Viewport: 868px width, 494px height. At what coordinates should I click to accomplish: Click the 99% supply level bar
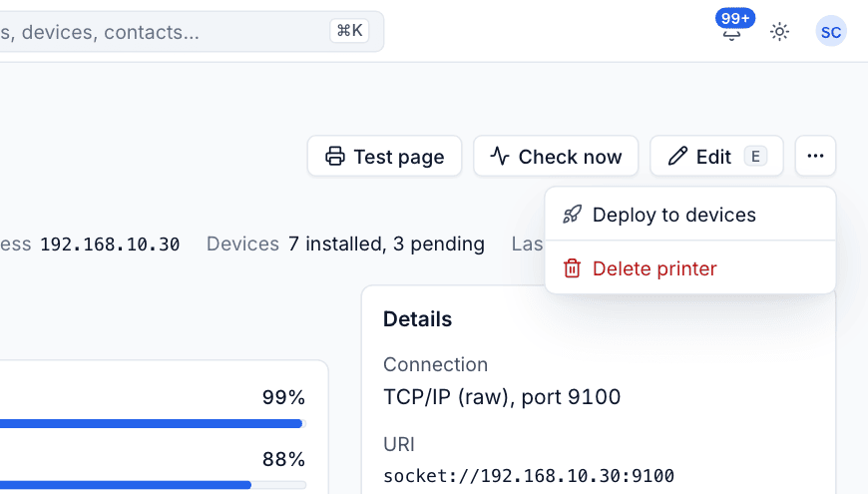(153, 424)
